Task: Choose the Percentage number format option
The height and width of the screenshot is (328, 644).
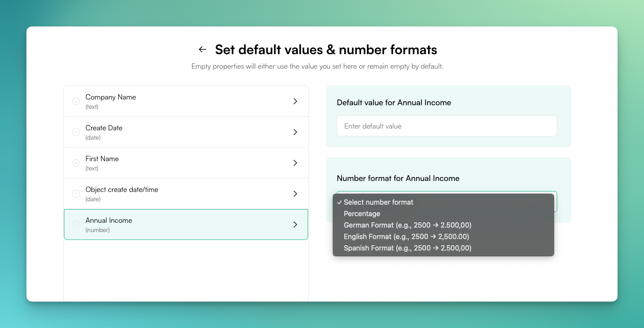Action: (x=443, y=214)
